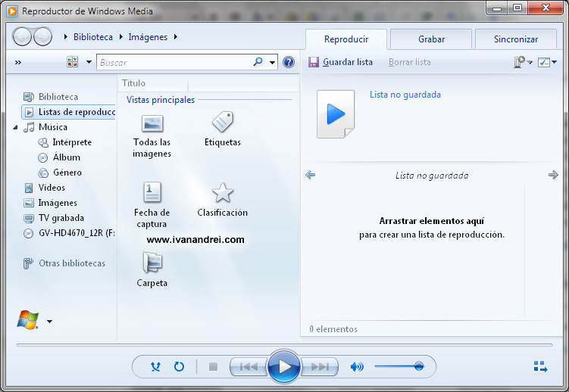The image size is (569, 392).
Task: Select Biblioteca in the navigation tree
Action: coord(51,97)
